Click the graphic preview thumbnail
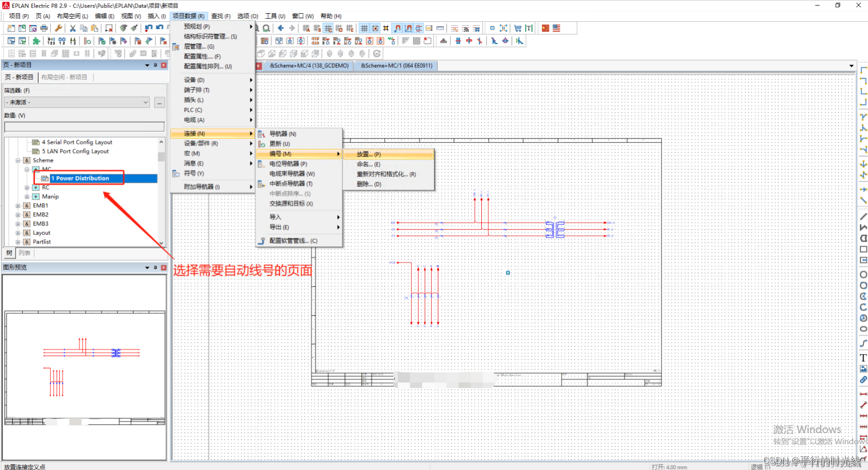Viewport: 868px width, 470px height. (x=85, y=368)
